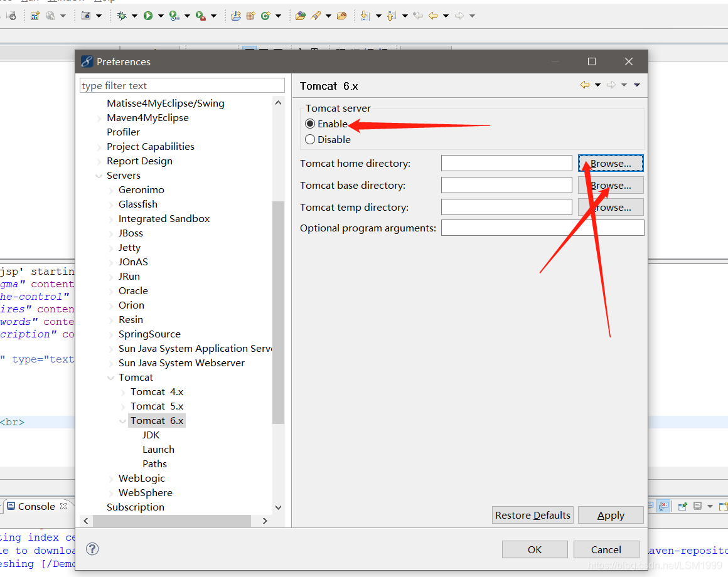Click the New report chart icon in toolbar
This screenshot has height=577, width=728.
click(x=35, y=16)
